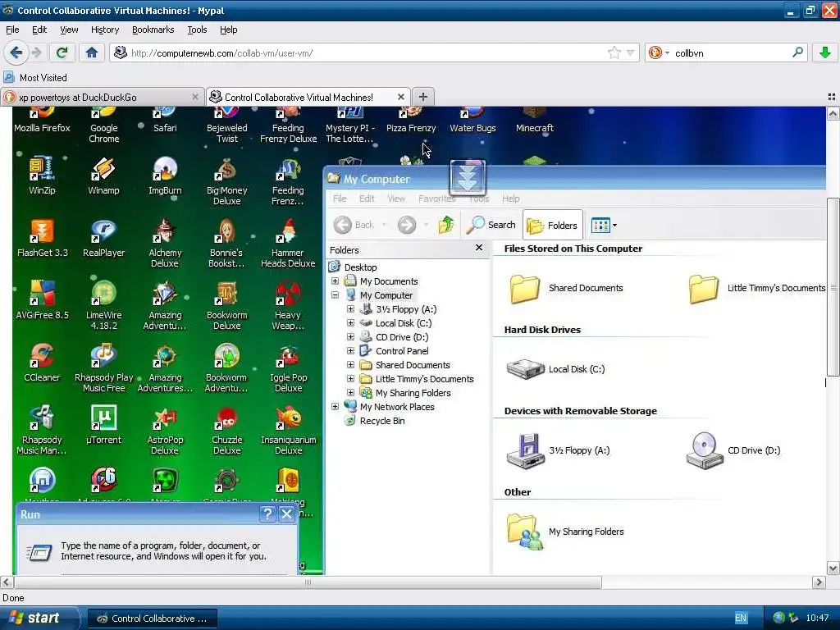Image resolution: width=840 pixels, height=630 pixels.
Task: Click the Run dialog help button
Action: click(267, 514)
